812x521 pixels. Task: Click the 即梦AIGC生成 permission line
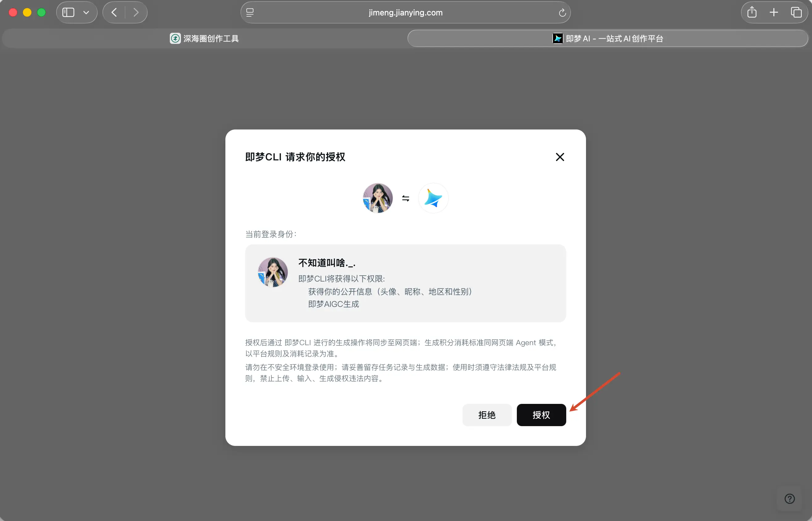tap(333, 304)
